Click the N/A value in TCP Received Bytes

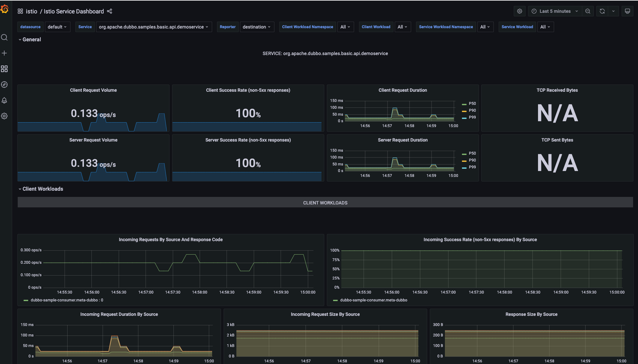[557, 113]
